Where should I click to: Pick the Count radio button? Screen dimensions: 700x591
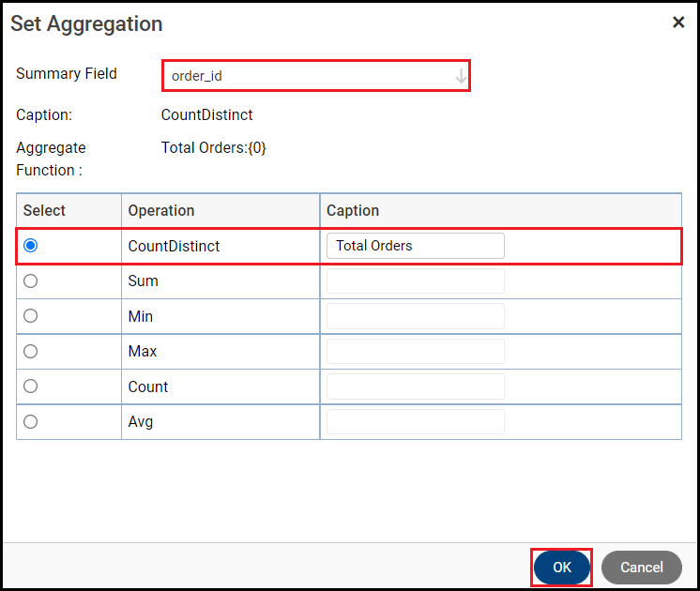click(x=31, y=386)
